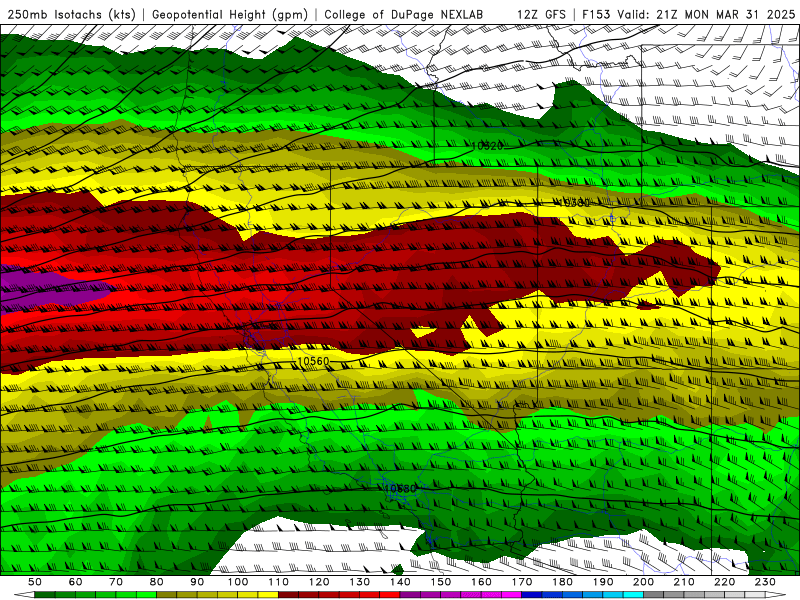The height and width of the screenshot is (600, 800).
Task: Pick the navy blue swatch under 170
Action: point(532,595)
